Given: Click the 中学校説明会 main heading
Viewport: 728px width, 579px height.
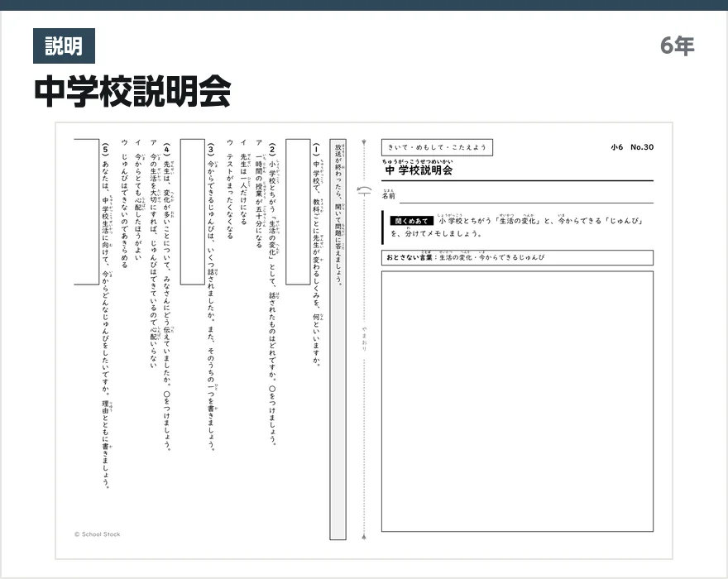Looking at the screenshot, I should coord(133,92).
